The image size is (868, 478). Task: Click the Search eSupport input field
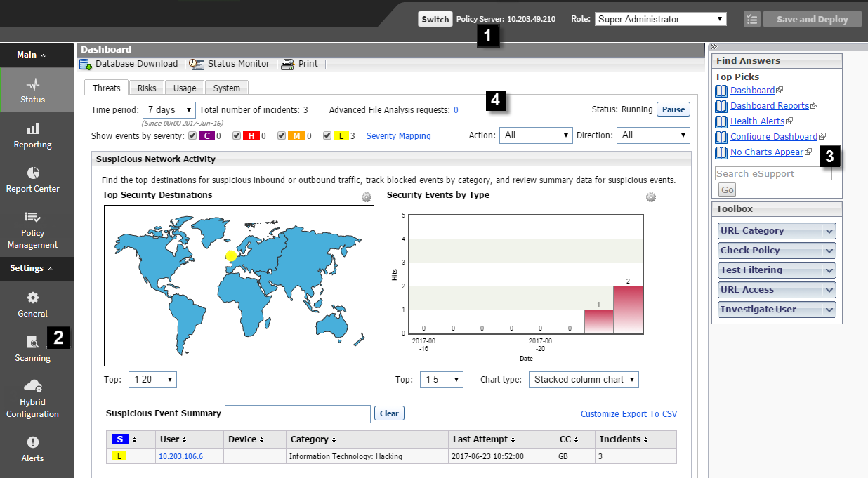click(x=773, y=173)
